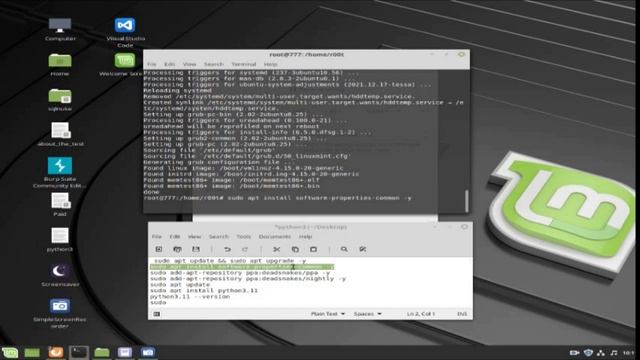Open View menu in terminal window
Viewport: 640px width, 360px height.
(189, 64)
